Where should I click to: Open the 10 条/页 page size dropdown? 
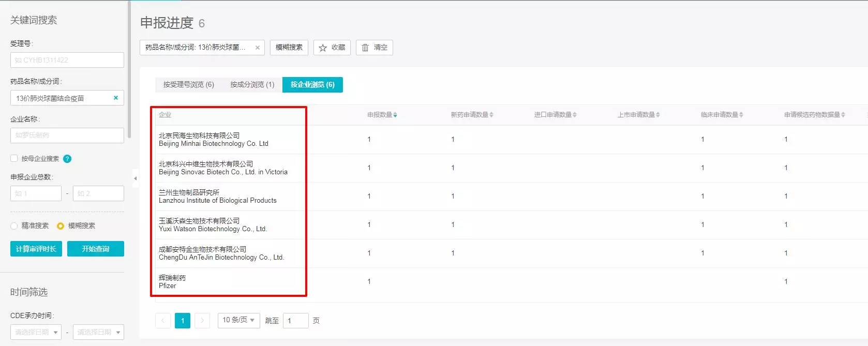238,320
